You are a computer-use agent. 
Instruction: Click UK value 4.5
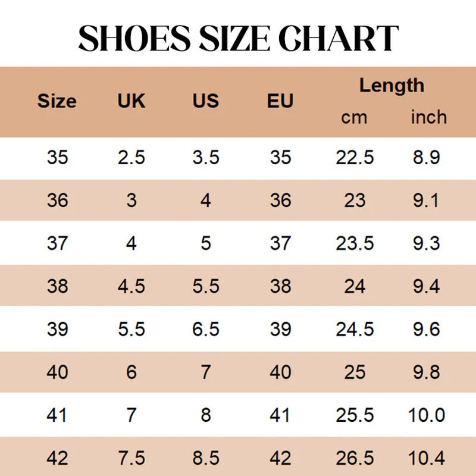[x=131, y=286]
